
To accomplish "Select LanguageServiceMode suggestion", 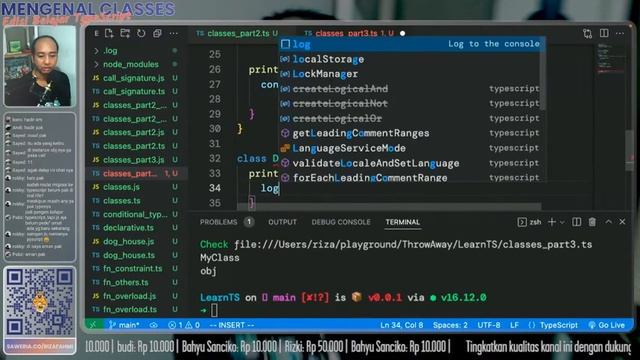I will 410,148.
